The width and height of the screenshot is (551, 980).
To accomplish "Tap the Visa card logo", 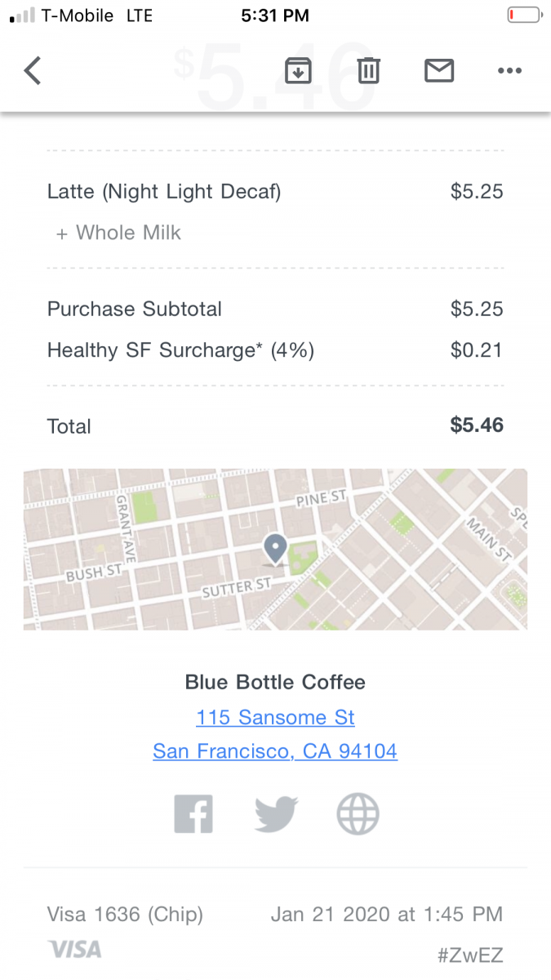I will [x=74, y=949].
